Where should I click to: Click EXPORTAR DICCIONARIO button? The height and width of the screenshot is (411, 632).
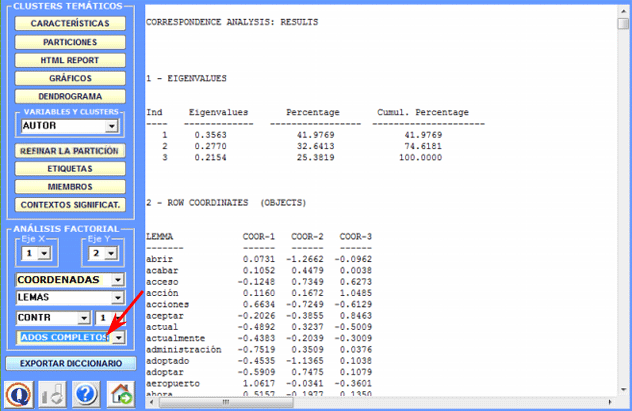[71, 363]
